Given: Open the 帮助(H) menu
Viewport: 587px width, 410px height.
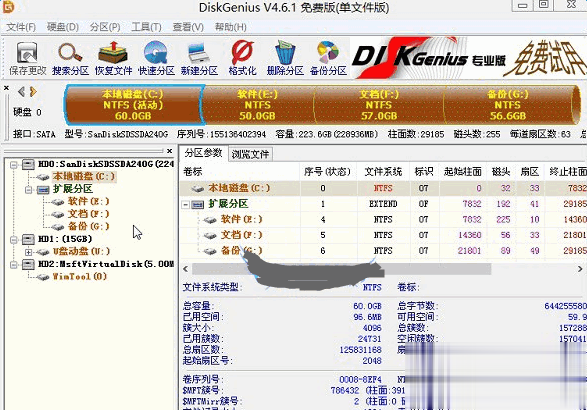Looking at the screenshot, I should (x=230, y=27).
